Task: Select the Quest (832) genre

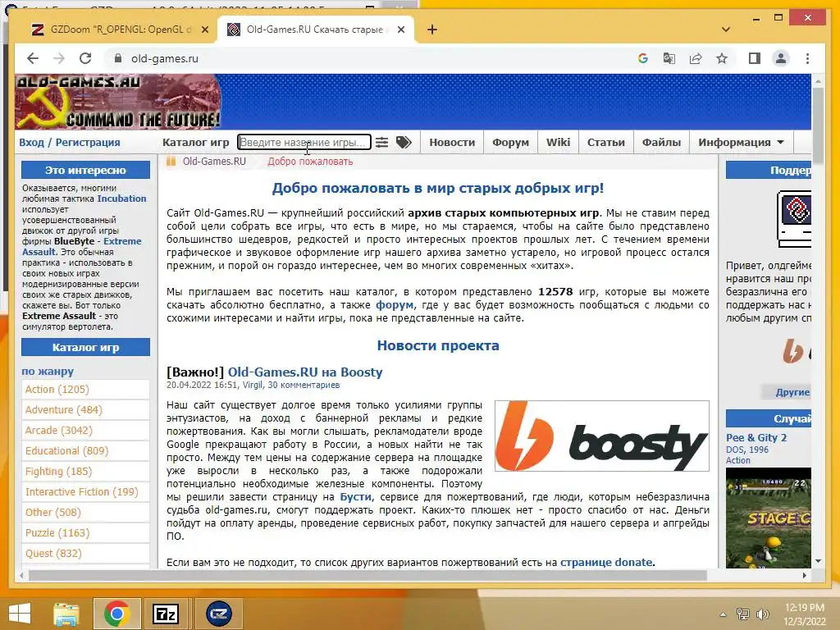Action: coord(53,554)
